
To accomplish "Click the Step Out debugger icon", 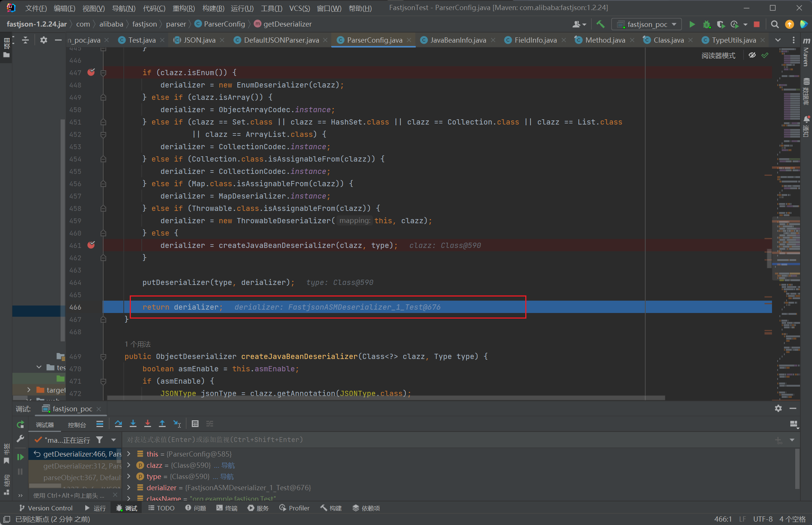I will 162,424.
